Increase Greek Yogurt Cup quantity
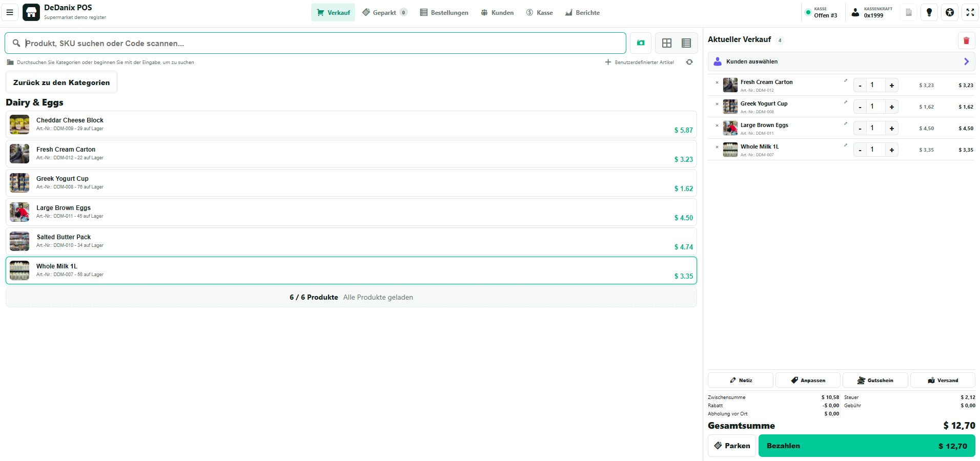The height and width of the screenshot is (461, 980). [x=892, y=107]
